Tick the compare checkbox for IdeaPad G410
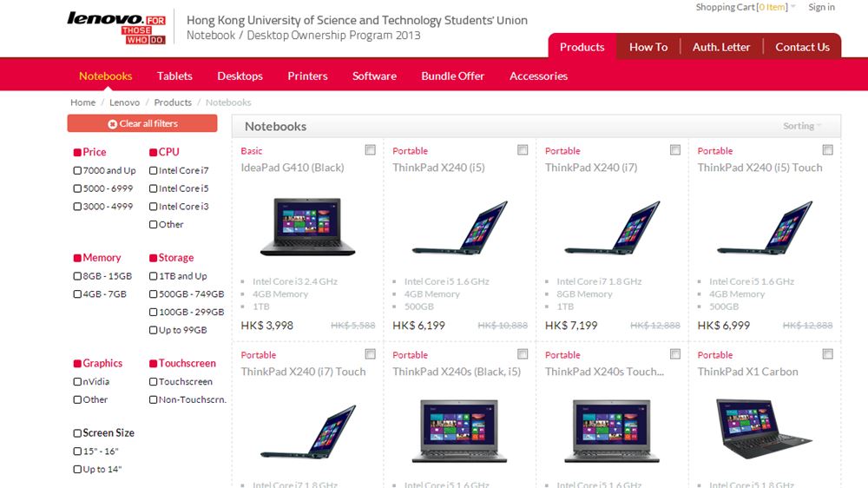 (371, 150)
